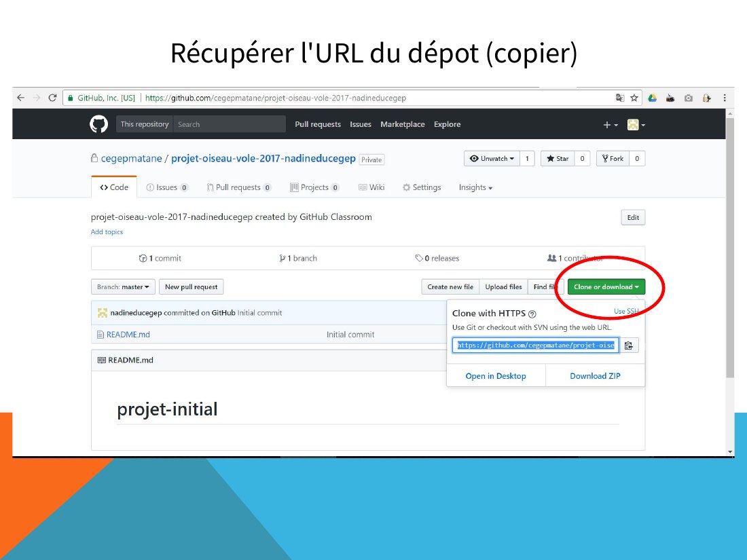747x560 pixels.
Task: Click Upload files button
Action: tap(504, 286)
